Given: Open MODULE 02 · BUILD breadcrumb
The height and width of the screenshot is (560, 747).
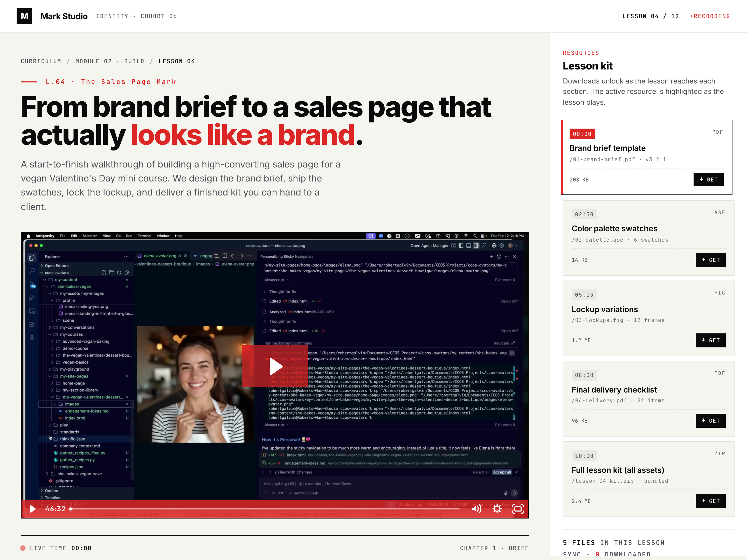Looking at the screenshot, I should tap(110, 61).
